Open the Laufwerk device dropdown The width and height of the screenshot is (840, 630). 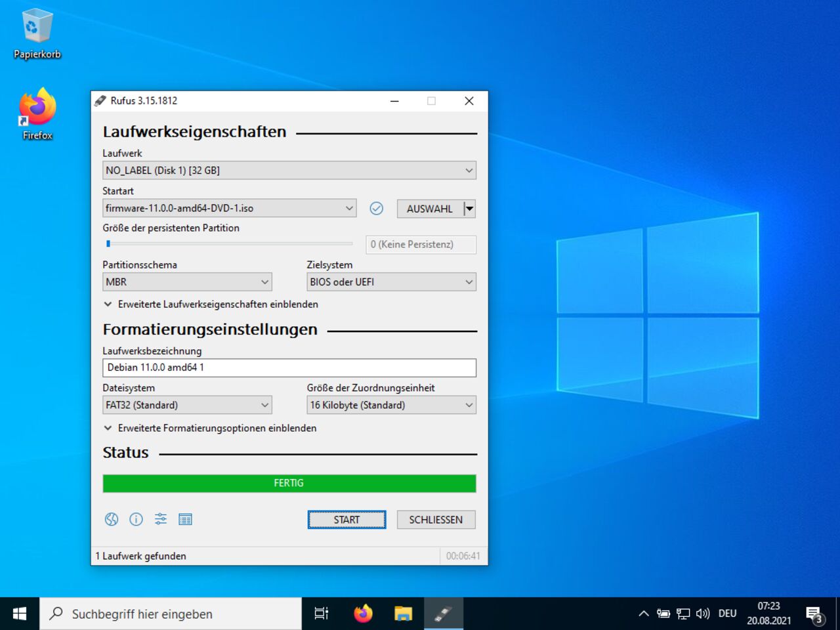click(289, 171)
